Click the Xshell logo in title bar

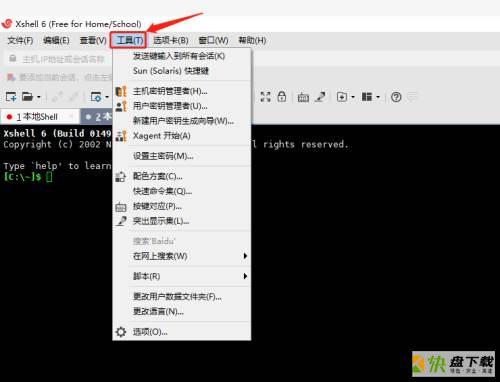[x=7, y=24]
